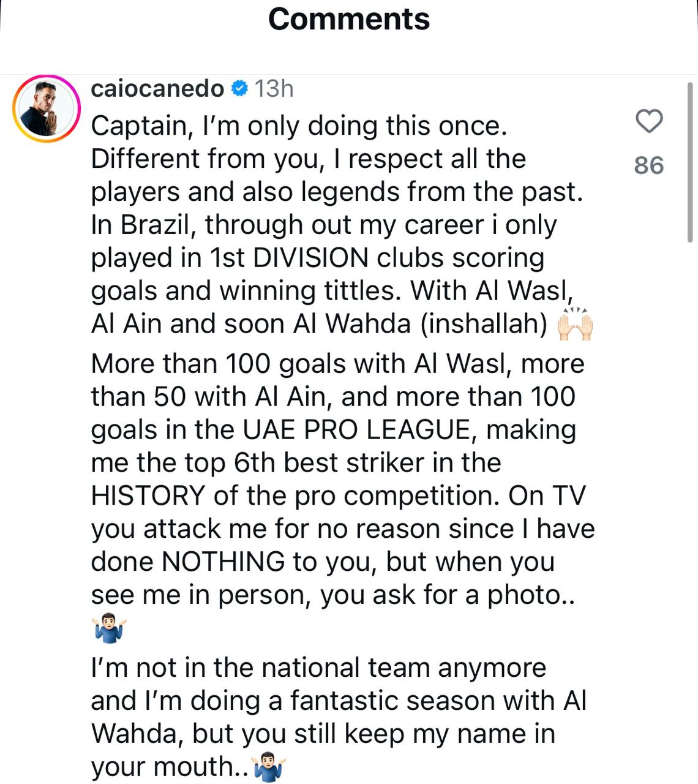Image resolution: width=698 pixels, height=784 pixels.
Task: Like the caiocanedo comment with the heart
Action: pyautogui.click(x=649, y=121)
